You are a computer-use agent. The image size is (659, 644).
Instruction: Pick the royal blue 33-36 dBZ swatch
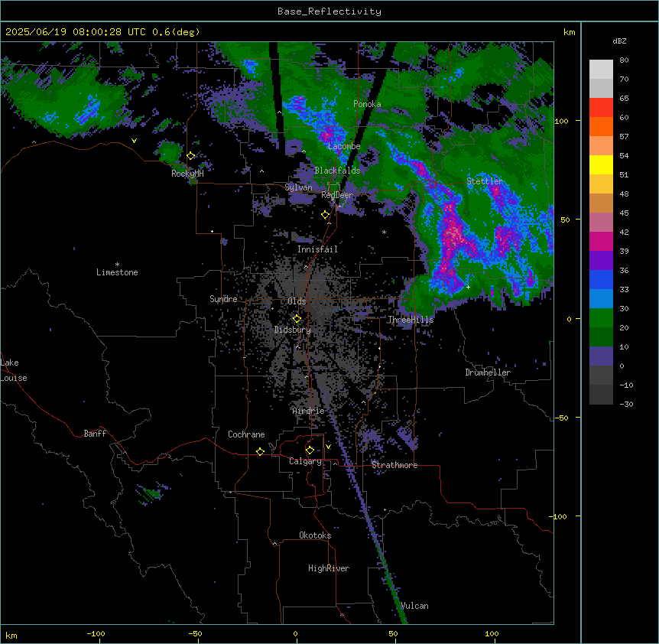coord(601,279)
